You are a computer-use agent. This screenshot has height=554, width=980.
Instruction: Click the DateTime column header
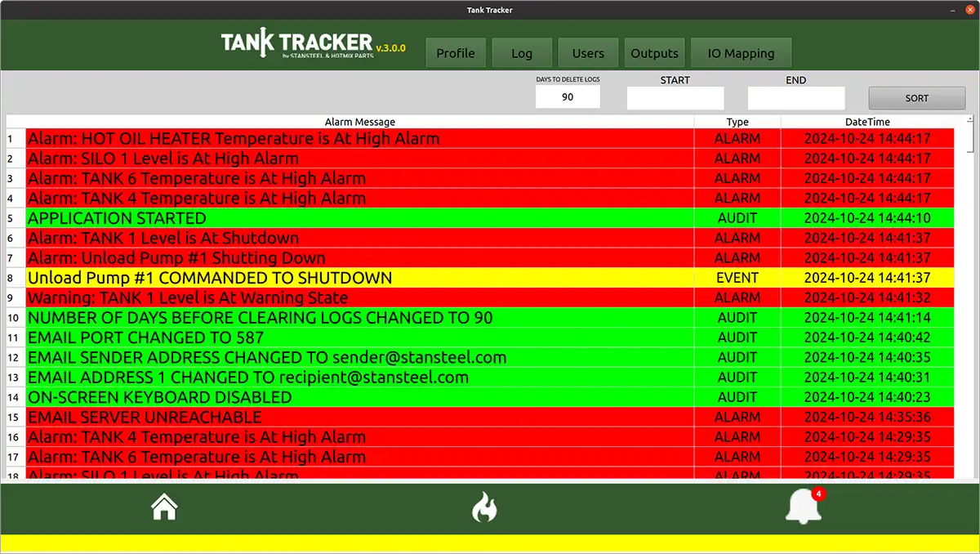pos(867,122)
